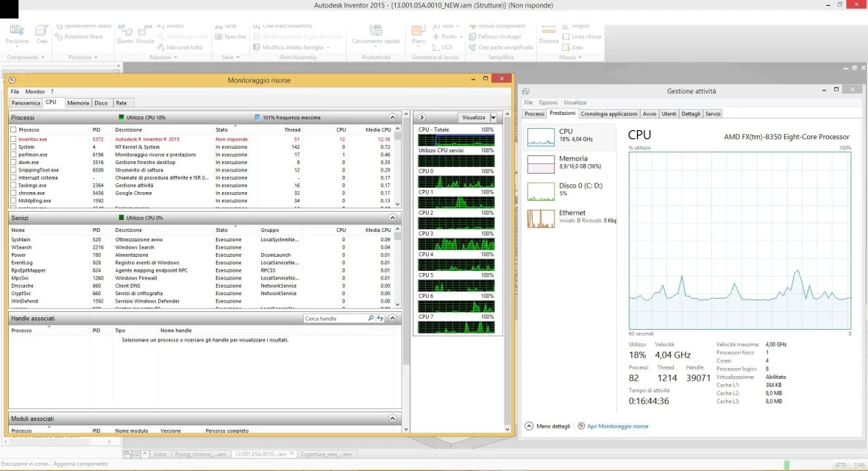The height and width of the screenshot is (471, 868).
Task: Check the dwm.exe process checkbox
Action: (13, 163)
